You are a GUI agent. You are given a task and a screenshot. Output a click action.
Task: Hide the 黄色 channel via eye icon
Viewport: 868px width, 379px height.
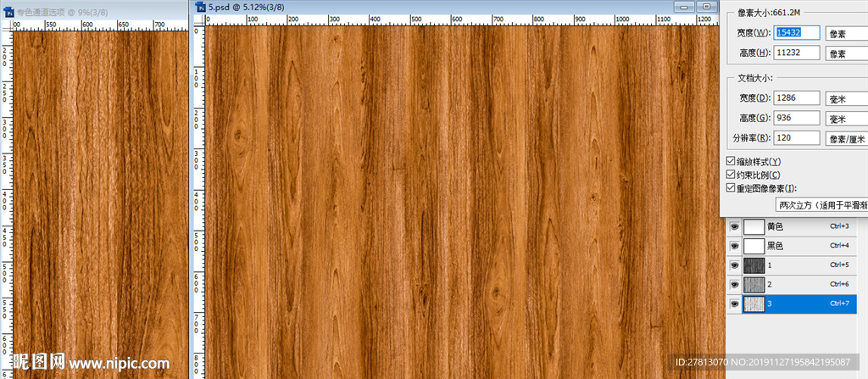click(734, 227)
